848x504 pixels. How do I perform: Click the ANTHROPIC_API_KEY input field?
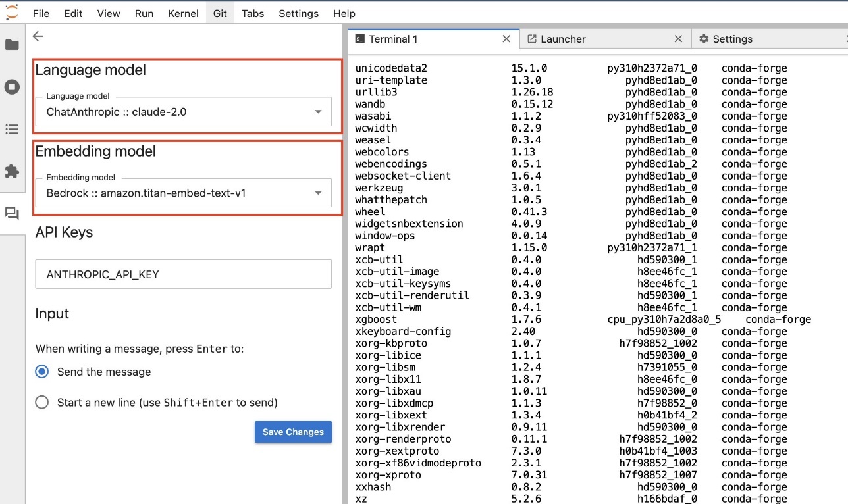[x=184, y=274]
